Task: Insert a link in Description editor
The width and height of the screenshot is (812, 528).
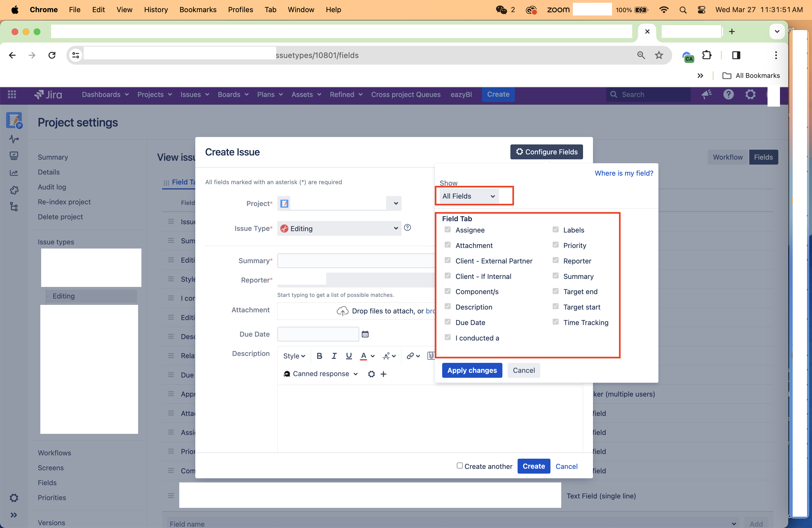Action: [412, 356]
